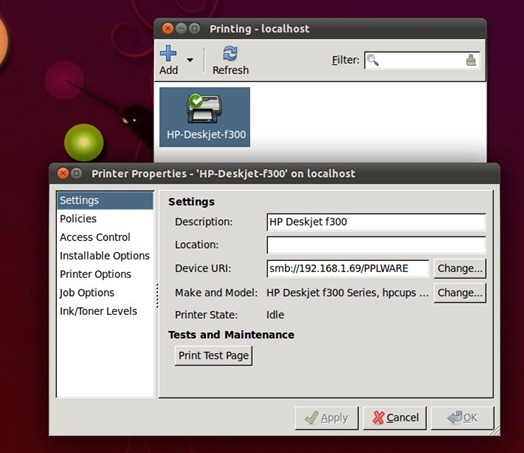524x453 pixels.
Task: Click the Device URI text field
Action: [348, 269]
